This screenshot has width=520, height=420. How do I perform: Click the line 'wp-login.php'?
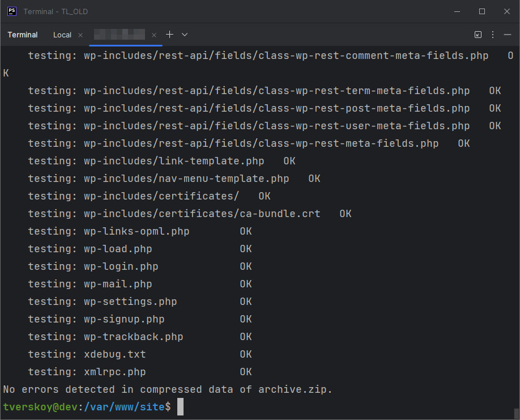(121, 266)
